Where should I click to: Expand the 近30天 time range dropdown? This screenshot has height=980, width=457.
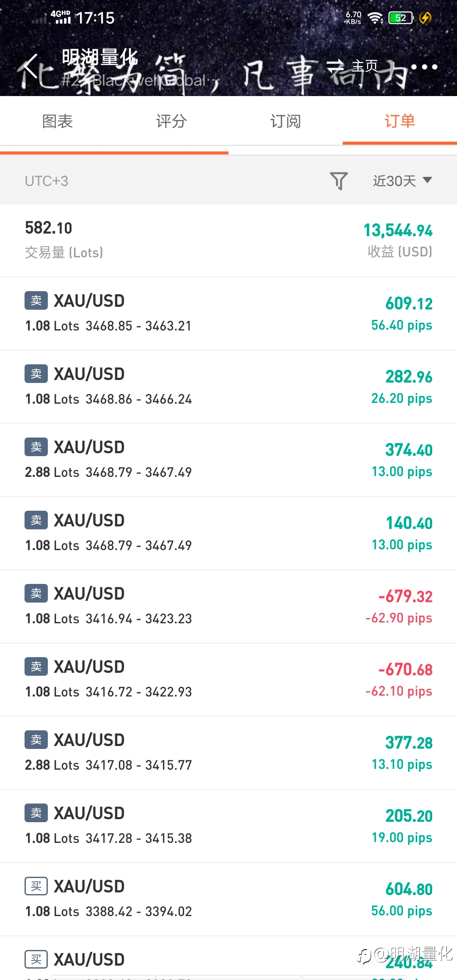[x=402, y=181]
